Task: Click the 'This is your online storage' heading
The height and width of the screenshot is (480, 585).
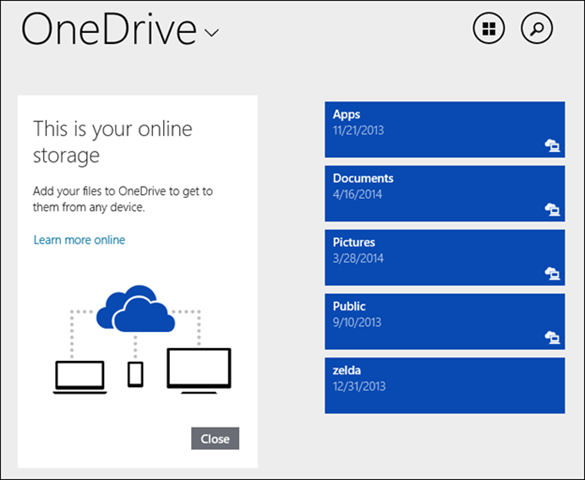Action: [x=113, y=142]
